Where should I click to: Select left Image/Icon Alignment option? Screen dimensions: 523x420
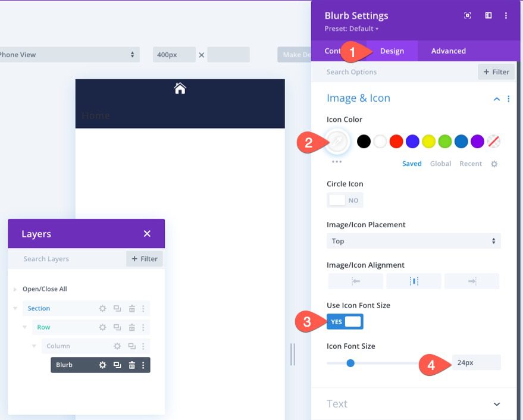pos(355,280)
